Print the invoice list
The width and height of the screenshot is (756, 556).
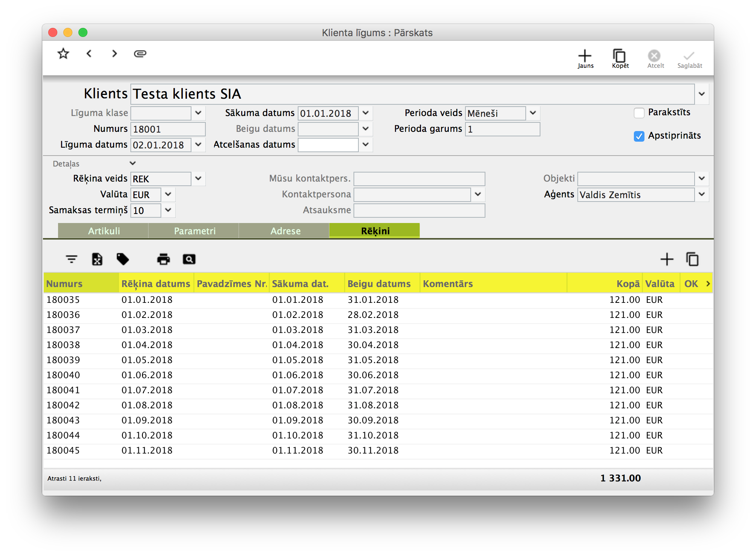163,259
